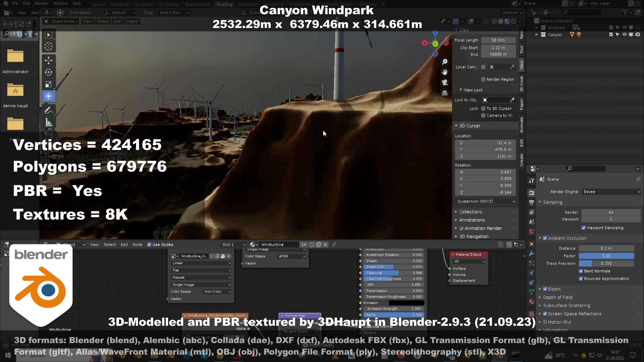Switch to orthographic grid view icon
Screen dimensions: 644x362
click(444, 93)
